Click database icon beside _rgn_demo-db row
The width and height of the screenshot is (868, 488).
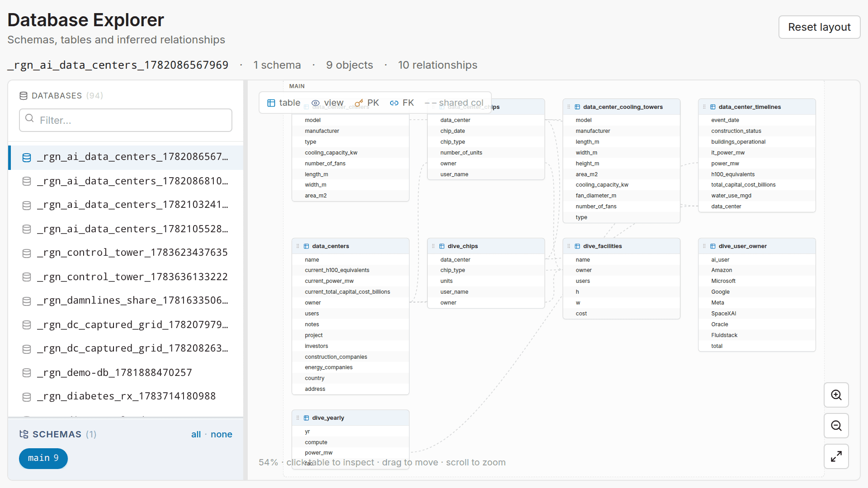27,373
